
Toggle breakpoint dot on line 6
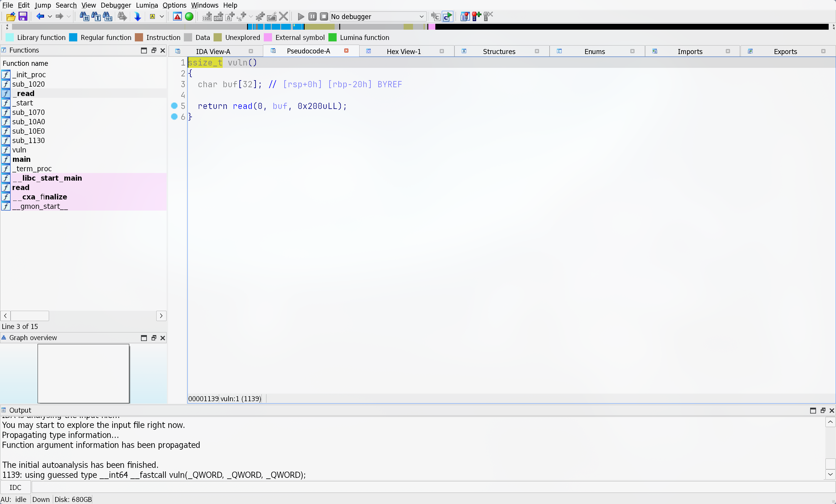click(174, 117)
